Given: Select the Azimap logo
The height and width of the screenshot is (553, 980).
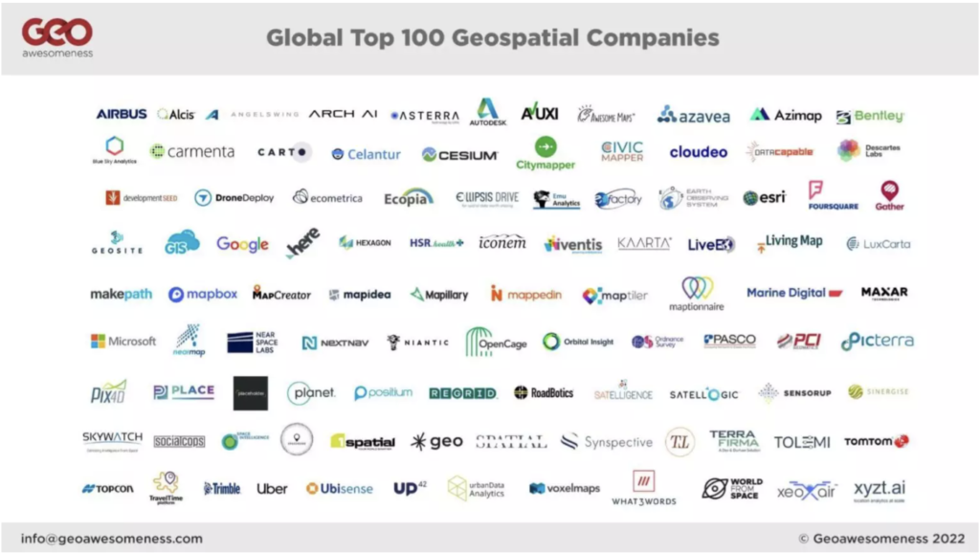Looking at the screenshot, I should [x=786, y=115].
